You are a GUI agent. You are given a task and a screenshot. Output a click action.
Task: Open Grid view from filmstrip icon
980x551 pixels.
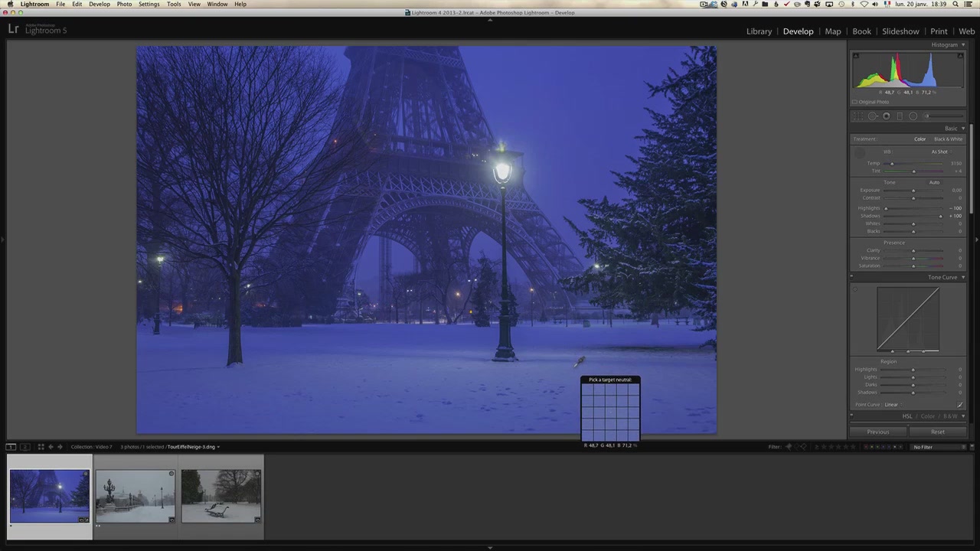coord(41,447)
